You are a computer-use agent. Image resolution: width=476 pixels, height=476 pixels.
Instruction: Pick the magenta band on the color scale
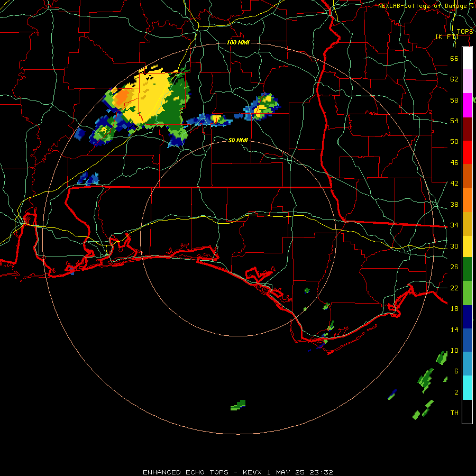point(467,105)
